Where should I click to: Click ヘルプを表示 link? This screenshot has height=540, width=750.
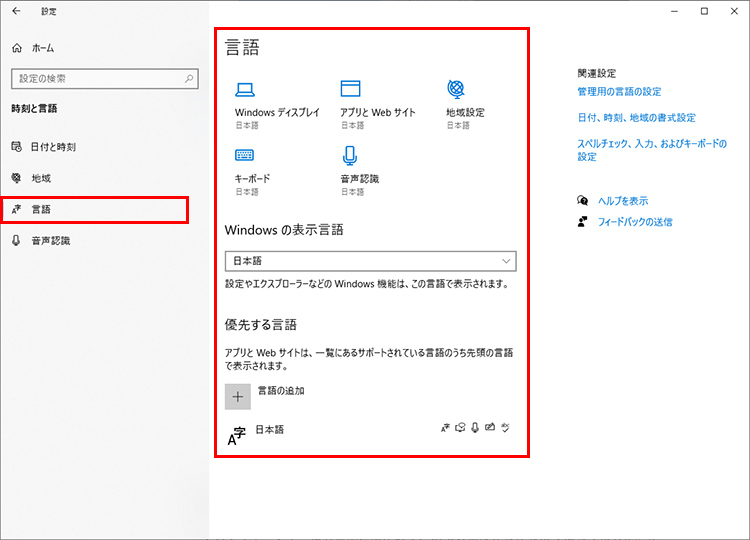point(623,201)
